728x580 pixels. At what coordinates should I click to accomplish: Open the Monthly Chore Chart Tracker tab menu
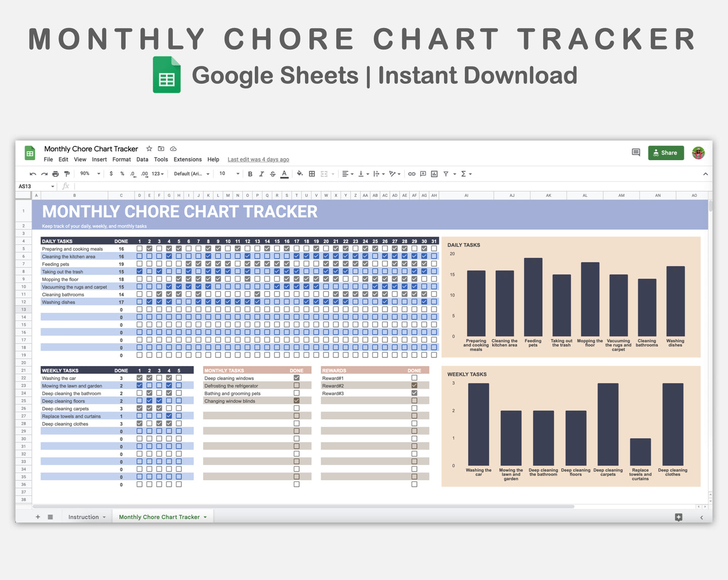tap(205, 517)
